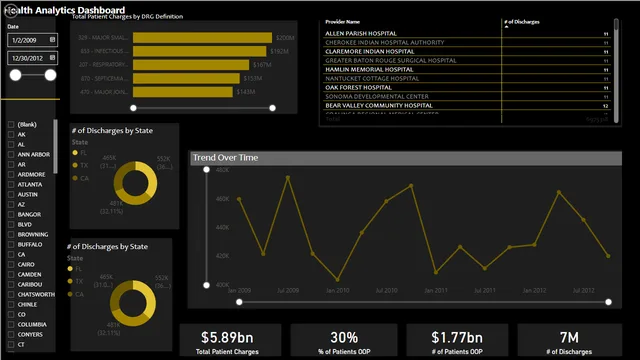Enable the AL checkbox

11,144
